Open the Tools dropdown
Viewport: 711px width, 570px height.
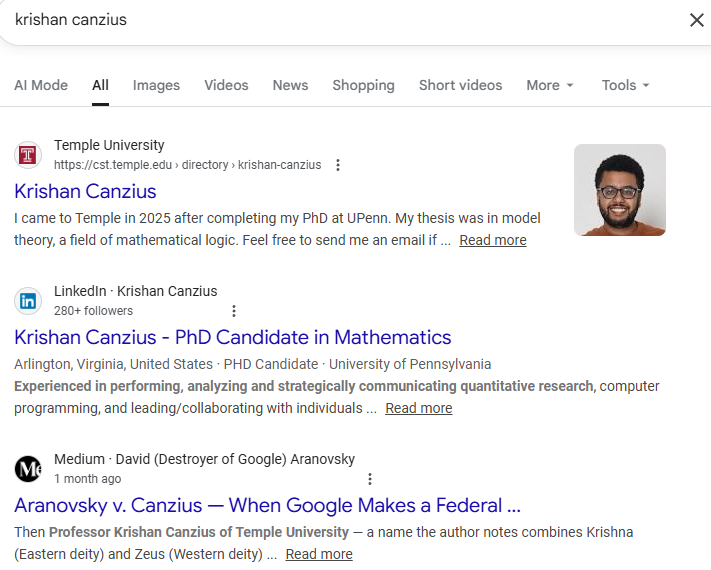(x=625, y=85)
